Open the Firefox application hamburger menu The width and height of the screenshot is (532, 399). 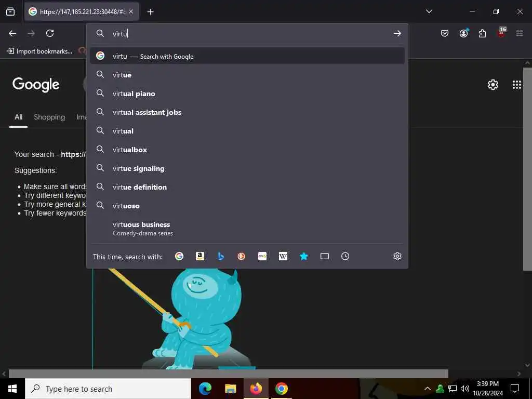519,33
